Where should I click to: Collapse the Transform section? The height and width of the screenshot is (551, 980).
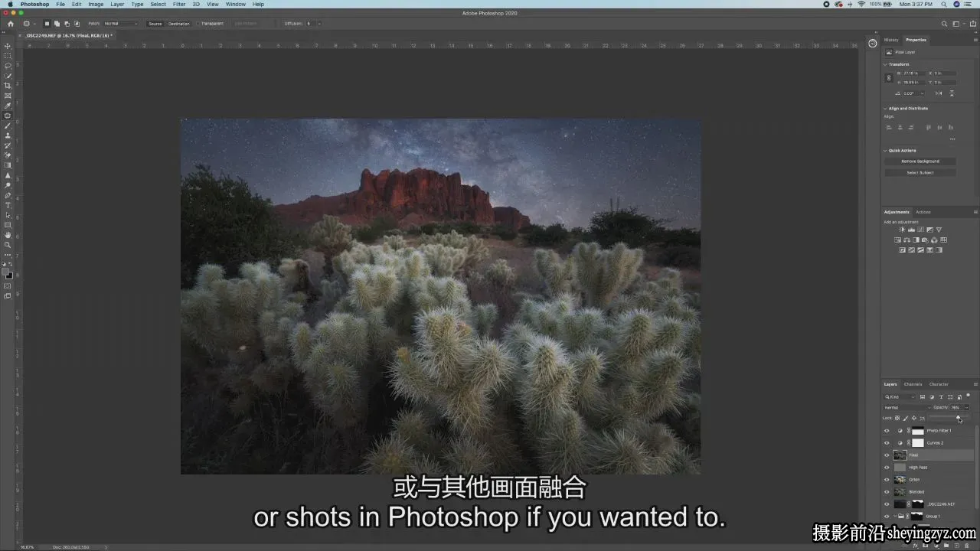(886, 64)
